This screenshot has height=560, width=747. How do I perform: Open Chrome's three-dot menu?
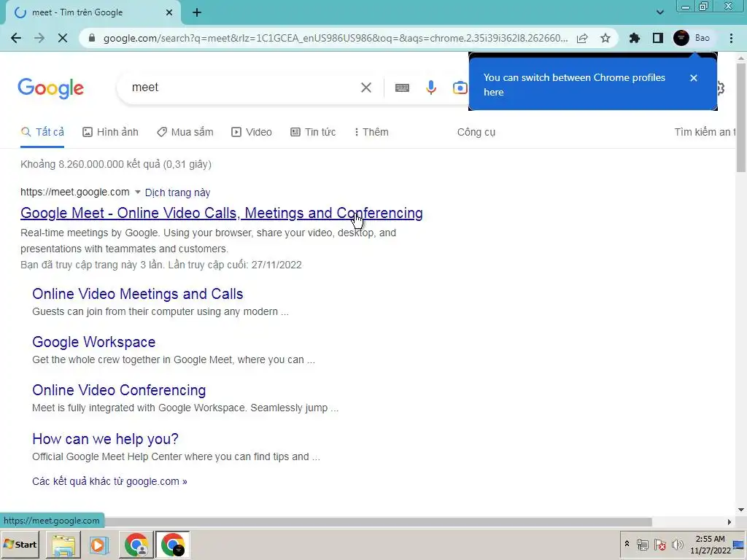click(x=731, y=38)
